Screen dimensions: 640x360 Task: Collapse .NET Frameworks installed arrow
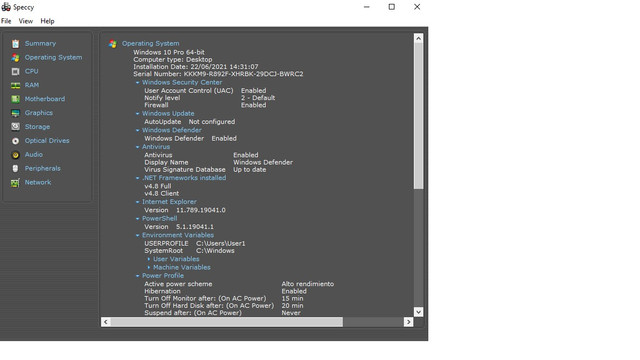(x=138, y=178)
